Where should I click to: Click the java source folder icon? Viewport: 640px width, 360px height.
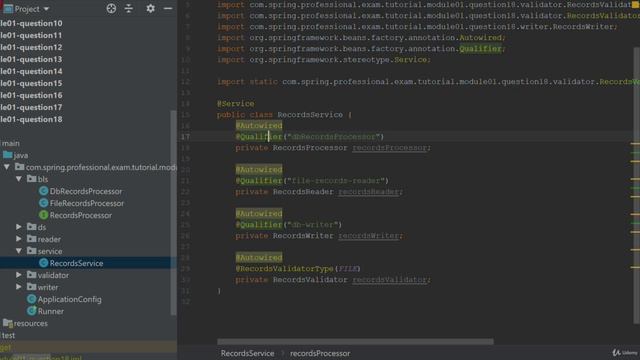click(7, 155)
